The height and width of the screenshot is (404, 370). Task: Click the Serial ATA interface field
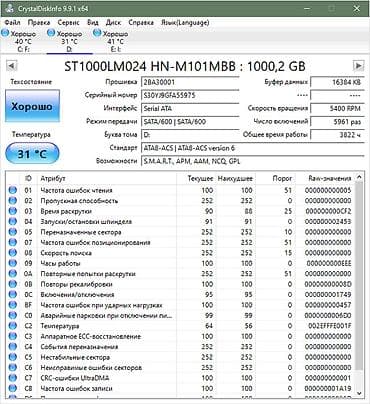click(190, 109)
